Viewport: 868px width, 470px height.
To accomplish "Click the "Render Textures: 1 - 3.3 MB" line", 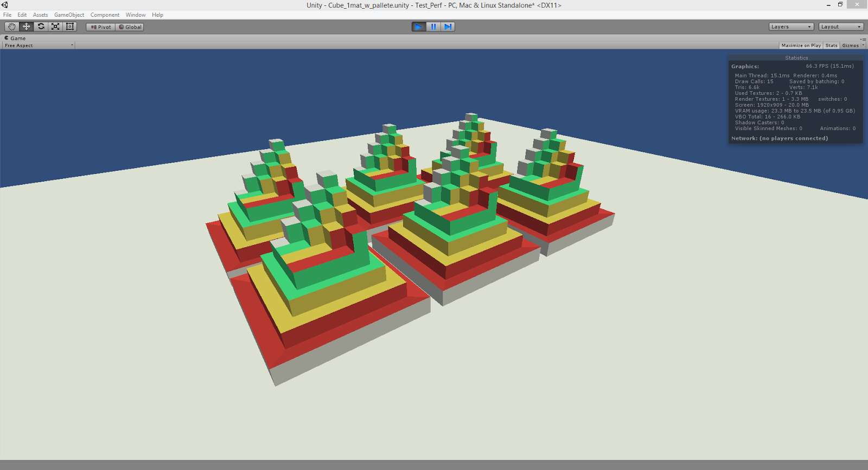I will tap(771, 99).
